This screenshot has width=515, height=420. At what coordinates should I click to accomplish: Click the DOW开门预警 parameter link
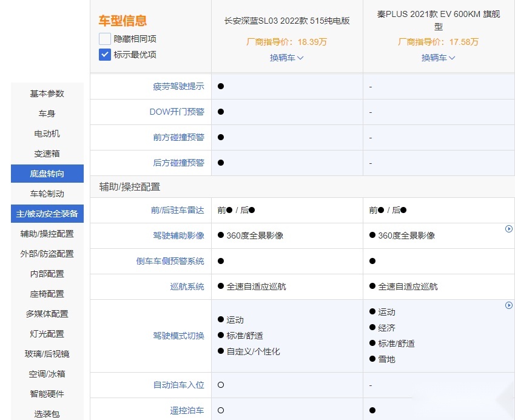click(x=177, y=112)
